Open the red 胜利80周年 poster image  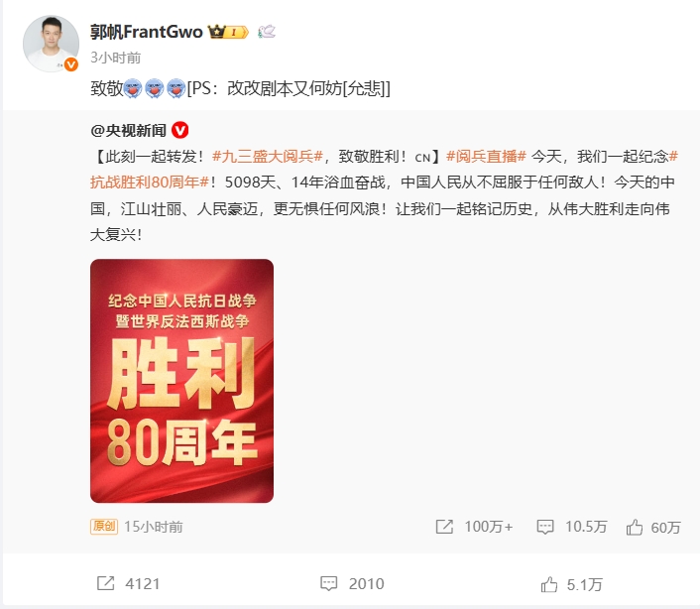point(181,381)
